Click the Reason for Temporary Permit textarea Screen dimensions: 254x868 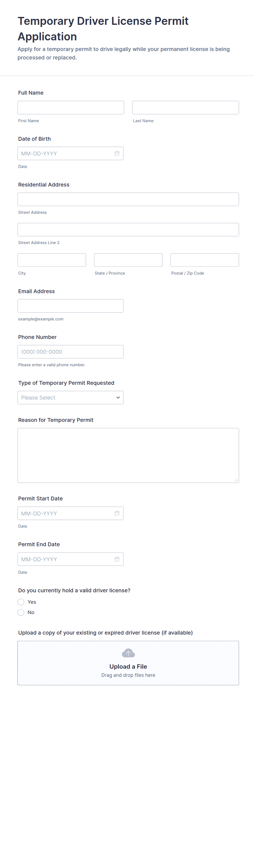(x=128, y=455)
